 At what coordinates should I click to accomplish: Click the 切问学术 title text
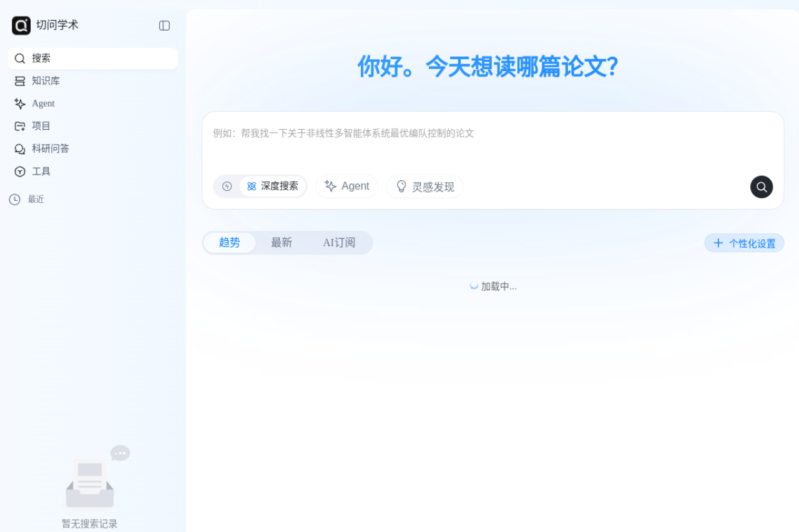[57, 26]
